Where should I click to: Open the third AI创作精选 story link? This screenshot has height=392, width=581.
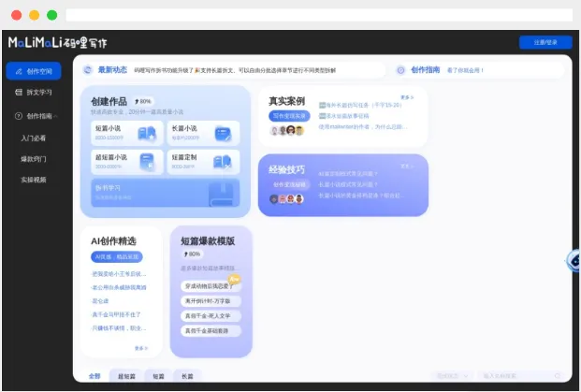pyautogui.click(x=100, y=301)
